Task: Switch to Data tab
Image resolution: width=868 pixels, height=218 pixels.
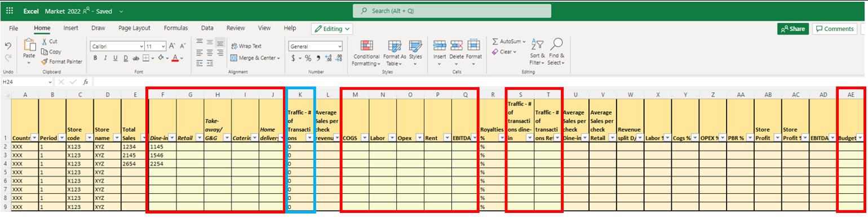Action: tap(207, 28)
